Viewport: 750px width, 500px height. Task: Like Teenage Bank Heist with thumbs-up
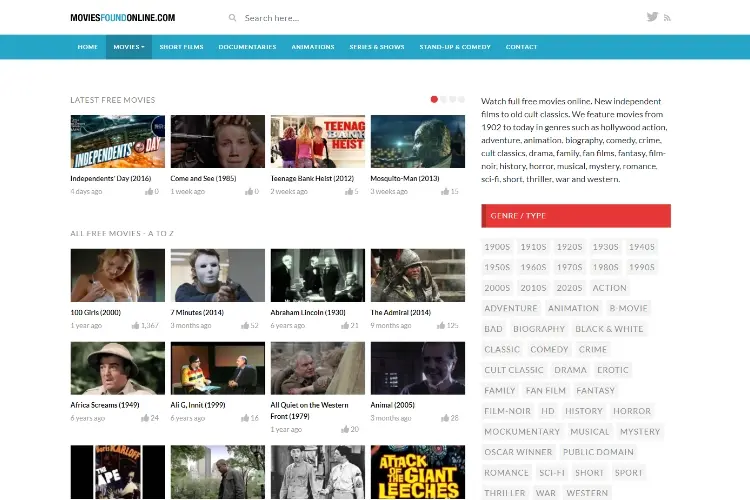pyautogui.click(x=349, y=191)
